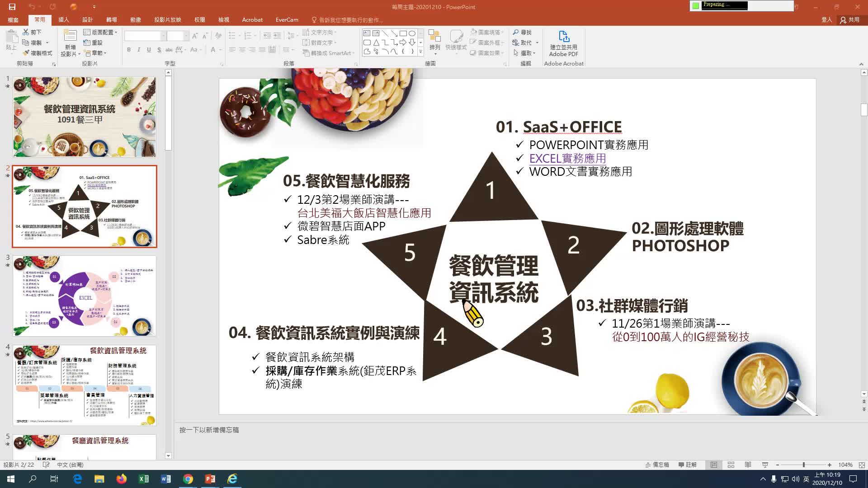The height and width of the screenshot is (488, 868).
Task: Toggle the Notes (備忘稿) pane button
Action: 657,465
